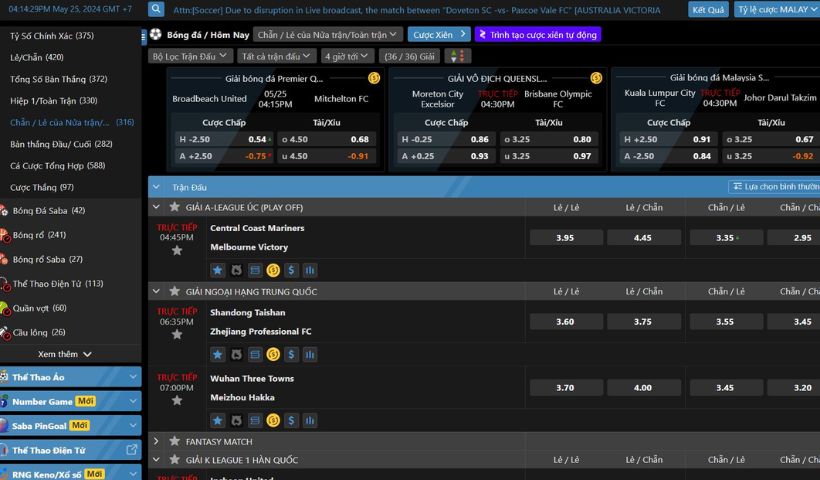820x480 pixels.
Task: Click the up-down arrows sort icon in filter row
Action: point(458,56)
